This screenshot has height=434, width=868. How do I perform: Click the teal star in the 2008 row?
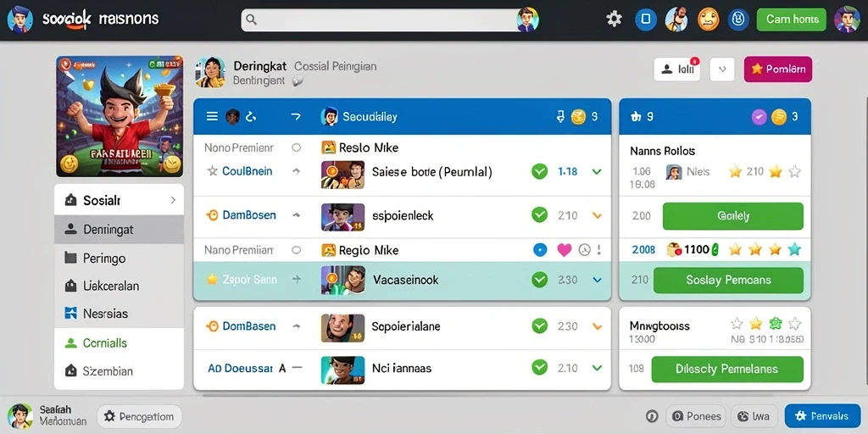click(794, 249)
